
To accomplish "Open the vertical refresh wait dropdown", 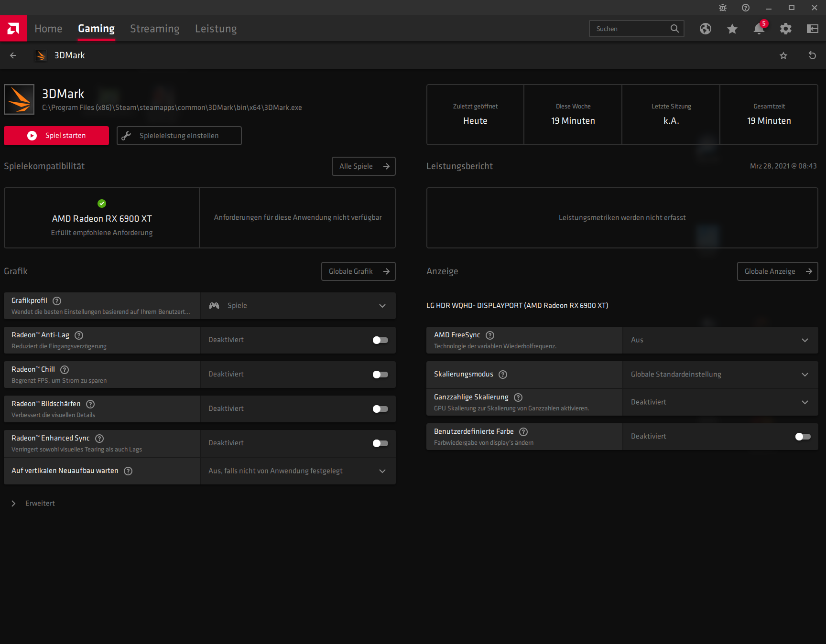I will coord(298,471).
